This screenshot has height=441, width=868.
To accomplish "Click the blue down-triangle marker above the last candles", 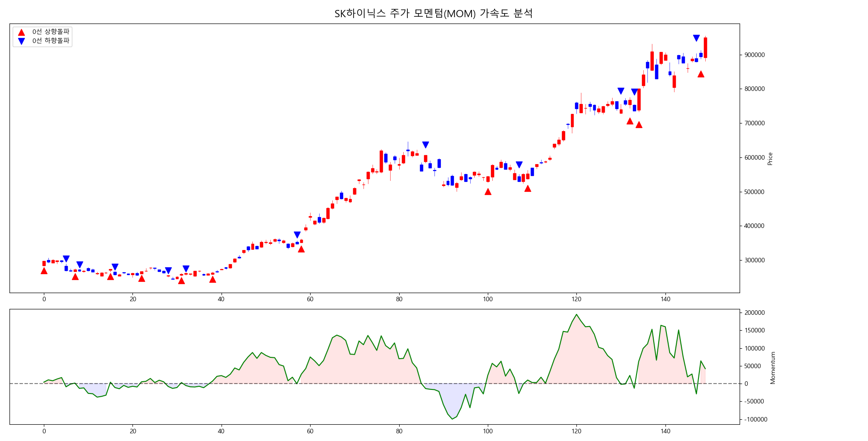I will click(696, 38).
